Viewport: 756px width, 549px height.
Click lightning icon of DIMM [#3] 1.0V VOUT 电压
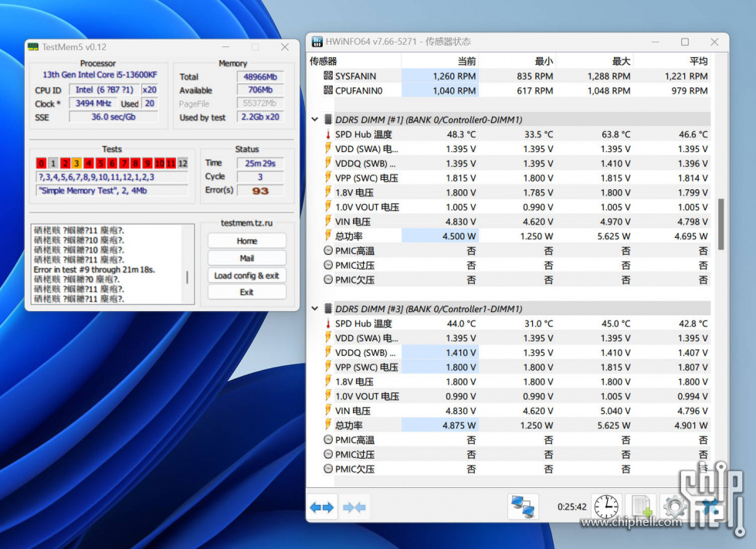(x=328, y=396)
